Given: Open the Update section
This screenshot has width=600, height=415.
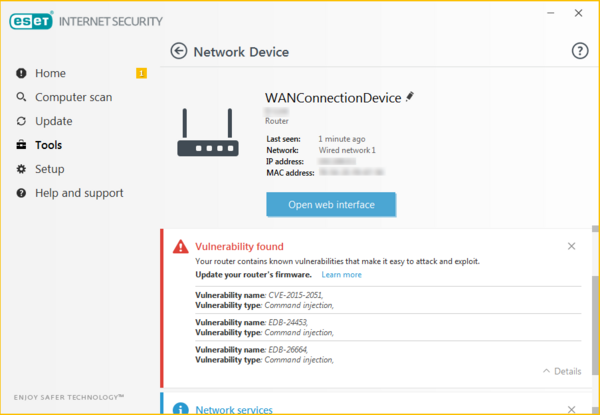Looking at the screenshot, I should [x=53, y=121].
